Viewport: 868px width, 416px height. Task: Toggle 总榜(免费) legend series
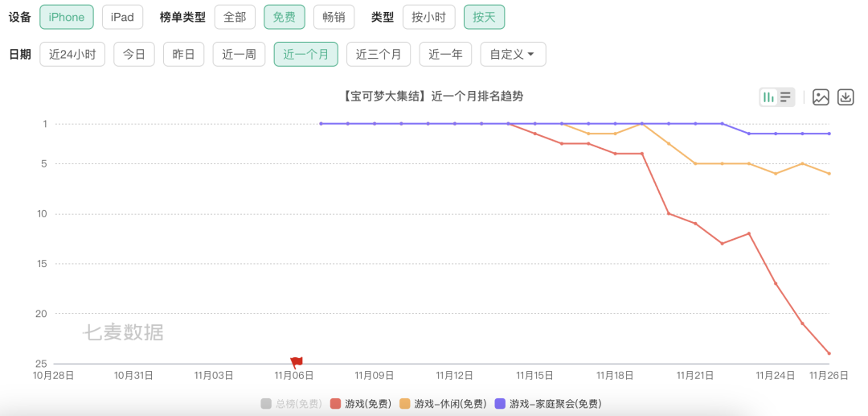[290, 404]
